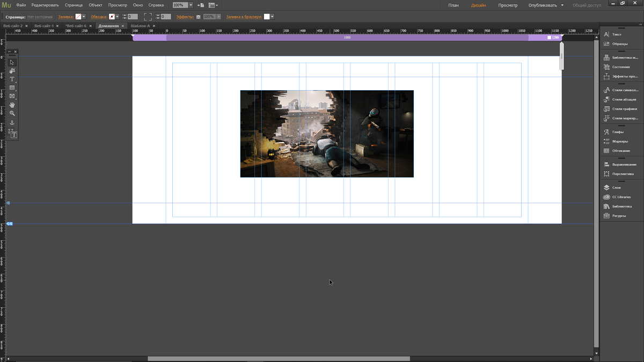The width and height of the screenshot is (644, 362).
Task: Open the Слои (Layers) panel
Action: (616, 188)
